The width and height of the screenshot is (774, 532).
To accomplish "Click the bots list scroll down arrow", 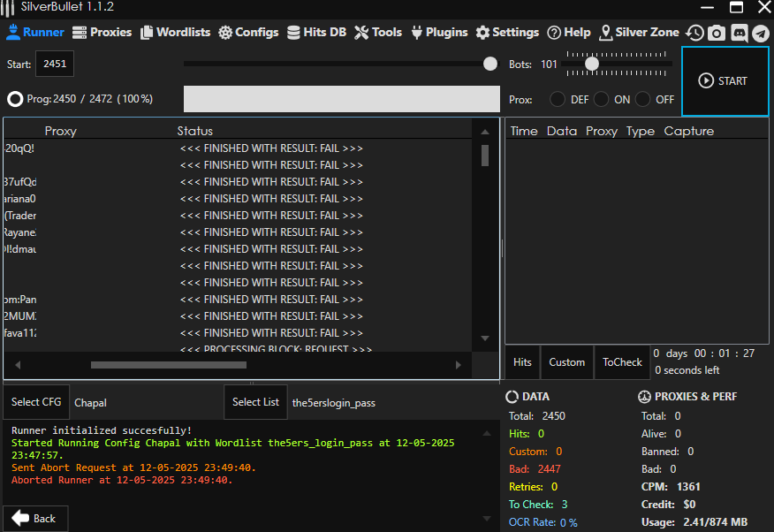I will [x=485, y=338].
